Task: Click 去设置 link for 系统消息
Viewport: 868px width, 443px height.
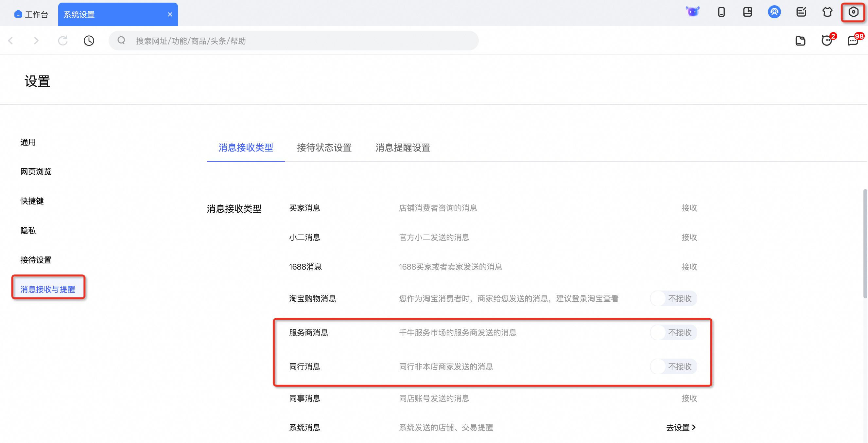Action: [x=681, y=428]
